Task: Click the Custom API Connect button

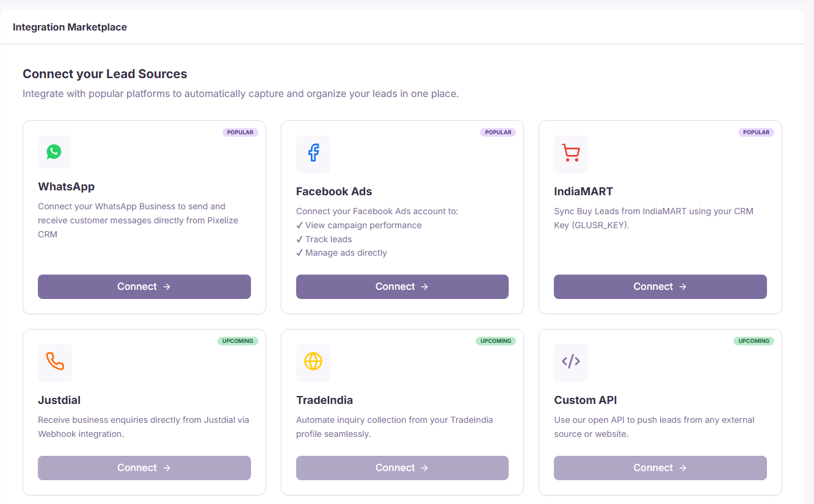Action: (660, 468)
